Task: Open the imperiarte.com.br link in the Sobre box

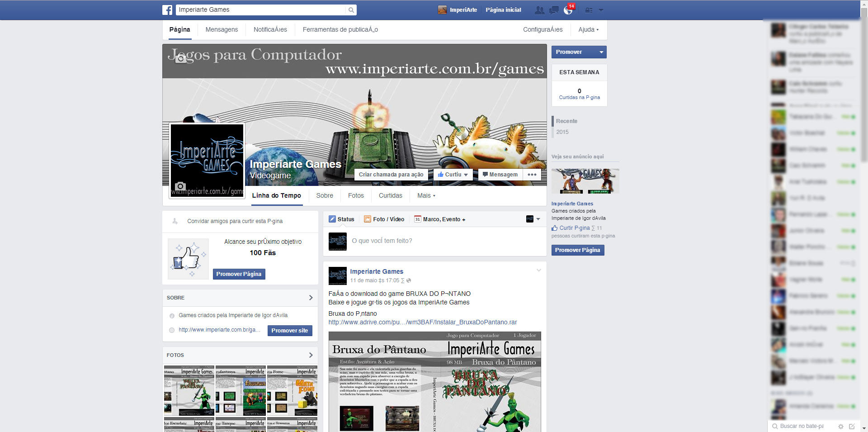Action: [x=219, y=330]
